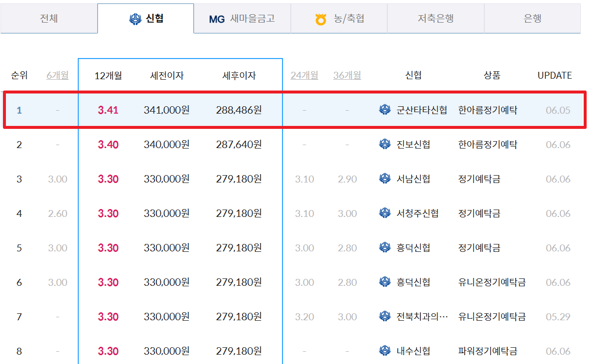595x364 pixels.
Task: Click 340,000원 in 진보신협 row
Action: point(166,144)
